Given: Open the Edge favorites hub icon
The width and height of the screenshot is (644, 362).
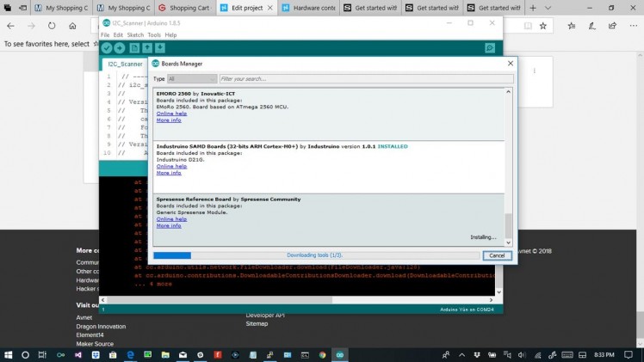Looking at the screenshot, I should (572, 26).
